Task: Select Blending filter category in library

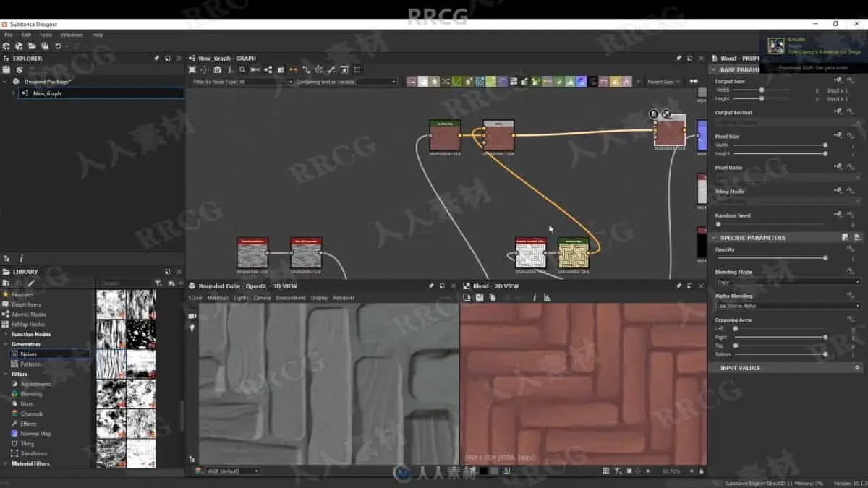Action: pos(31,394)
